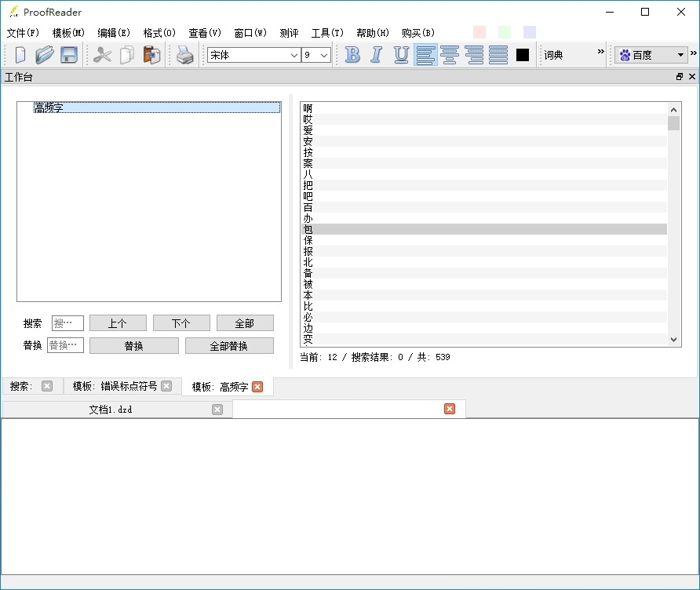This screenshot has height=590, width=700.
Task: Close the 高频字 template tab
Action: coord(257,387)
